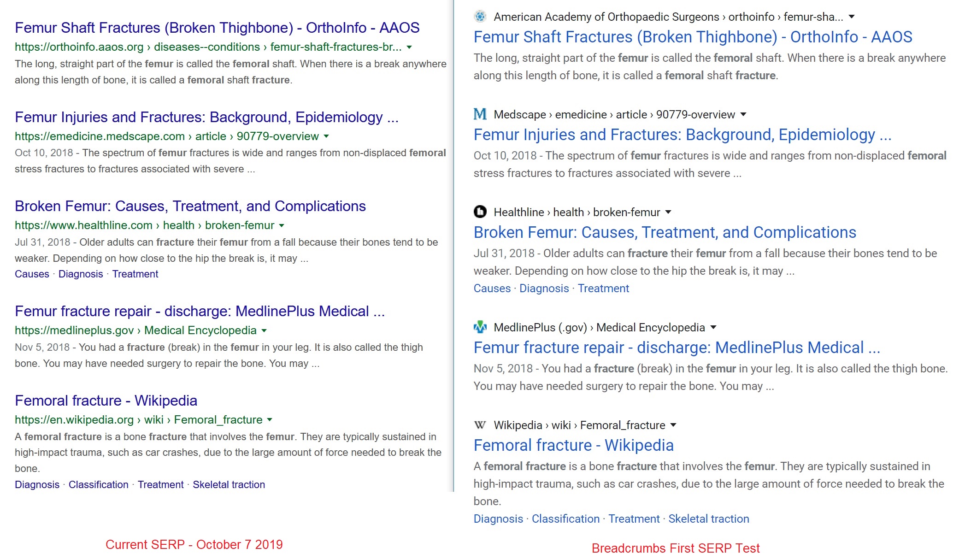
Task: Open 'Femur fracture repair - discharge' title in the Breadcrumbs test
Action: tap(677, 348)
